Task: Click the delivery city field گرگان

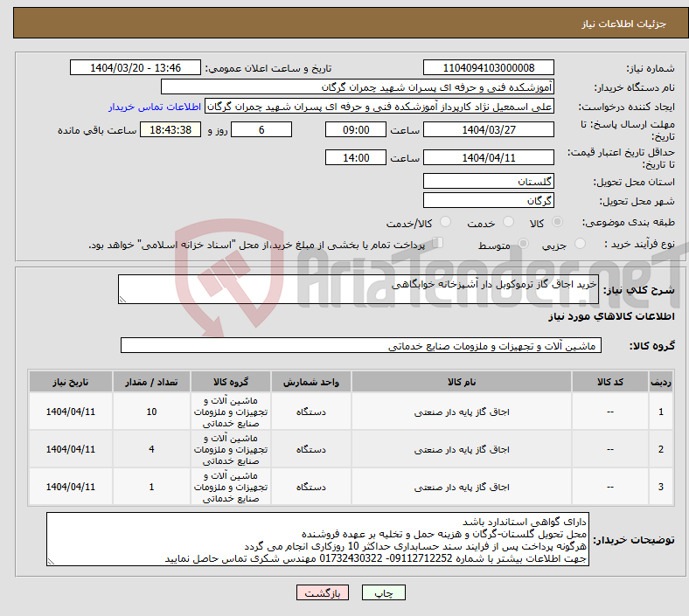Action: pyautogui.click(x=489, y=200)
